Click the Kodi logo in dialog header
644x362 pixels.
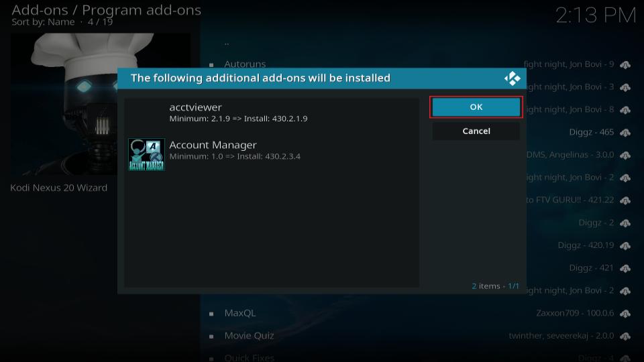click(512, 78)
